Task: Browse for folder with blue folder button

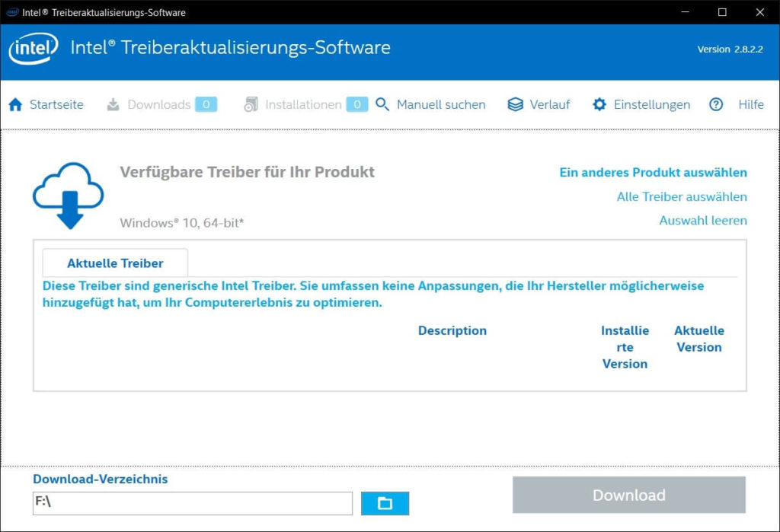Action: tap(385, 503)
